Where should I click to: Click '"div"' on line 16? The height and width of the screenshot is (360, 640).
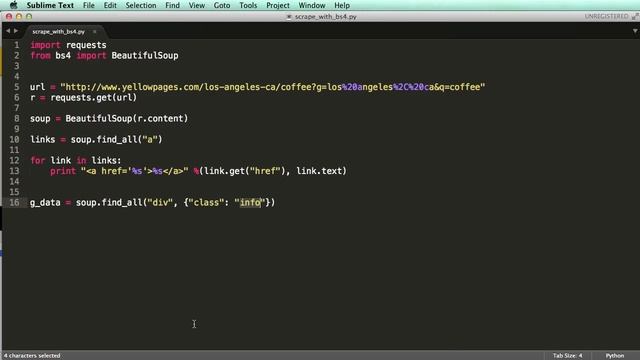[x=160, y=202]
